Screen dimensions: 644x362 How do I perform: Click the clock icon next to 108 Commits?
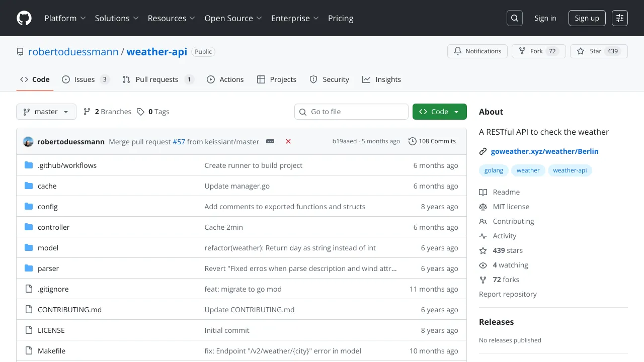[413, 141]
